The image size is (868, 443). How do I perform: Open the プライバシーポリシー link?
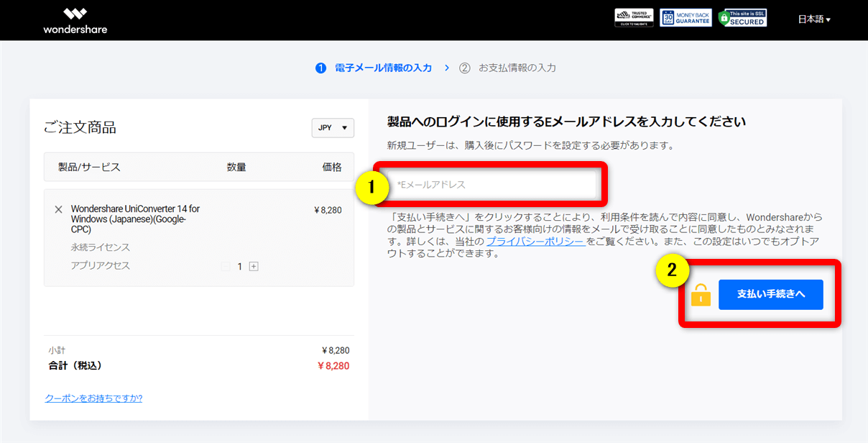pos(535,242)
